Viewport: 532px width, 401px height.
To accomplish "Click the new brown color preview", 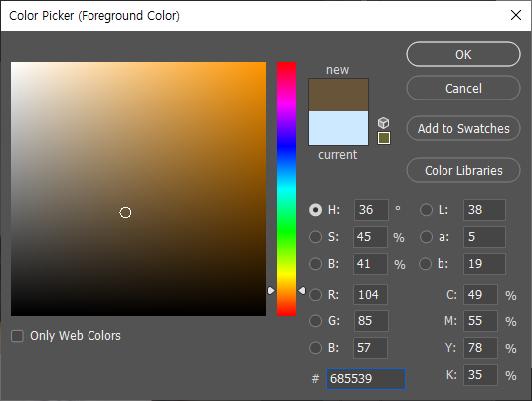I will tap(338, 96).
